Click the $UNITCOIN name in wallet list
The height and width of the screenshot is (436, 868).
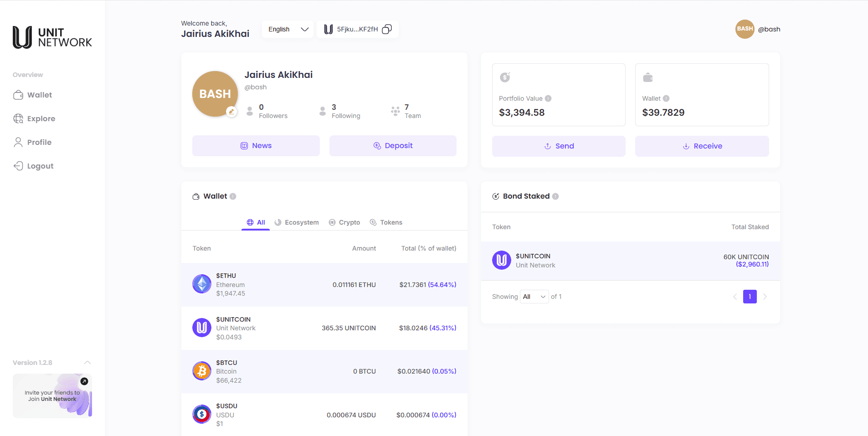click(x=233, y=319)
